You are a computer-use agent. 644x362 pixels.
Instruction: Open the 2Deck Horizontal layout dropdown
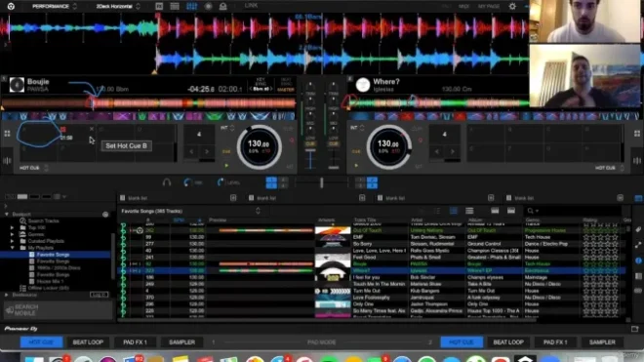click(118, 6)
